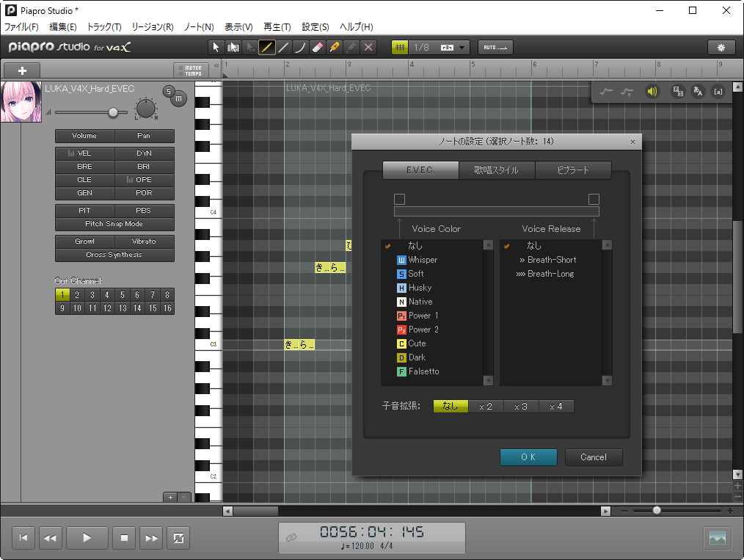
Task: Cancel the note settings dialog
Action: (594, 457)
